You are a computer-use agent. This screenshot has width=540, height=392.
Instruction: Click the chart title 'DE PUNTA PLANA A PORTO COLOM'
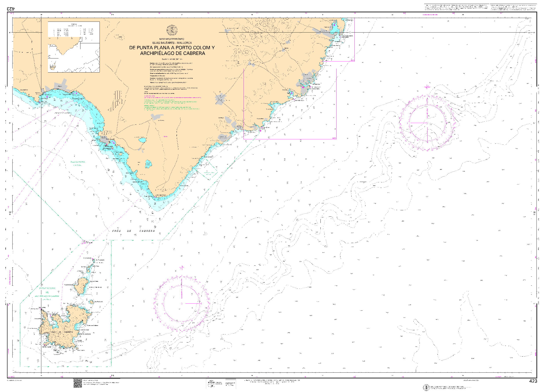coord(172,48)
